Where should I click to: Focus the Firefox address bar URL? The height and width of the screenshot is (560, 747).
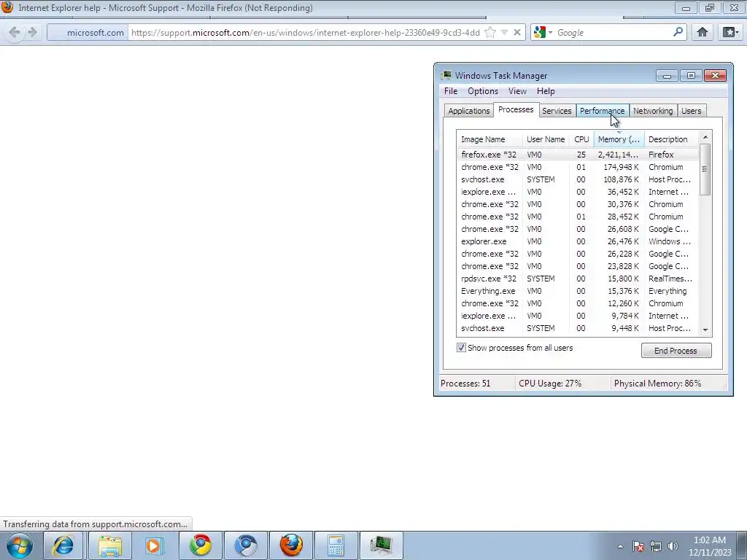point(305,32)
